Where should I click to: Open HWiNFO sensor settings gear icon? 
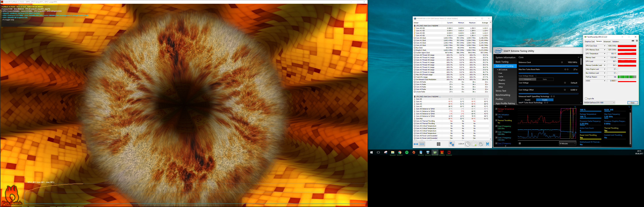481,144
